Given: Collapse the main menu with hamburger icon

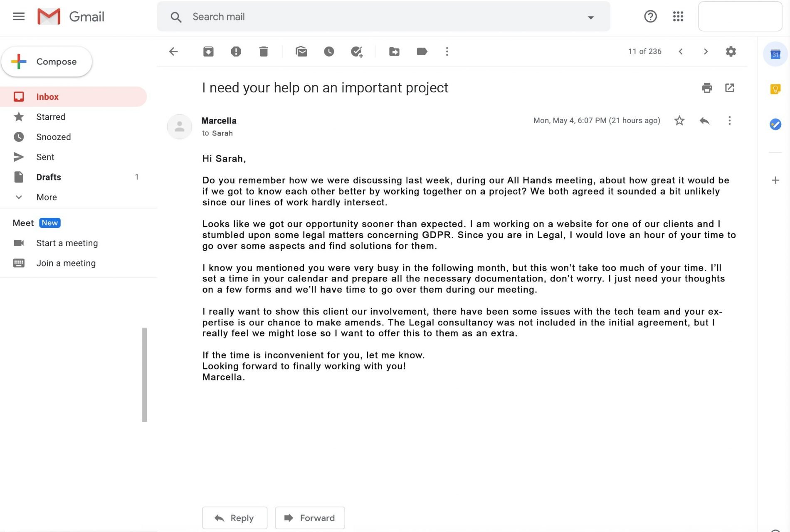Looking at the screenshot, I should tap(19, 16).
